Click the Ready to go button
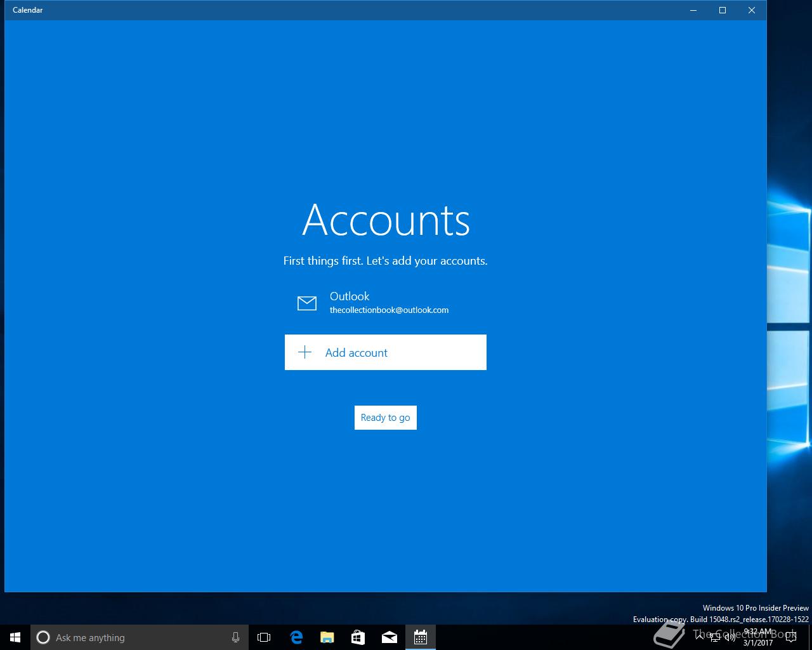 [385, 418]
